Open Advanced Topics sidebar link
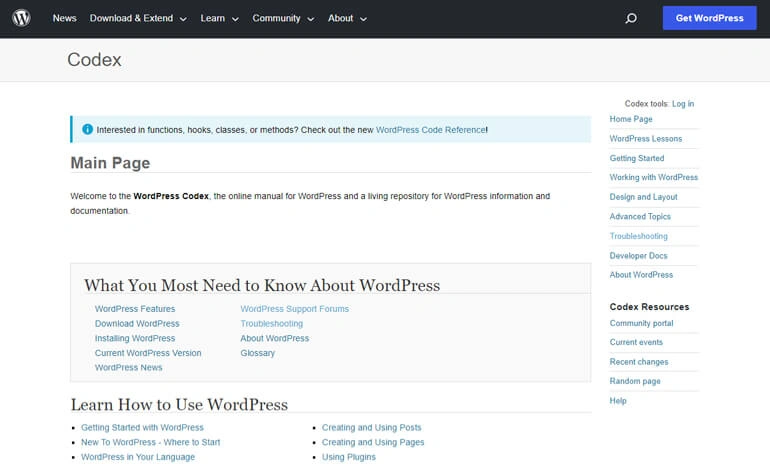The height and width of the screenshot is (464, 770). [640, 217]
